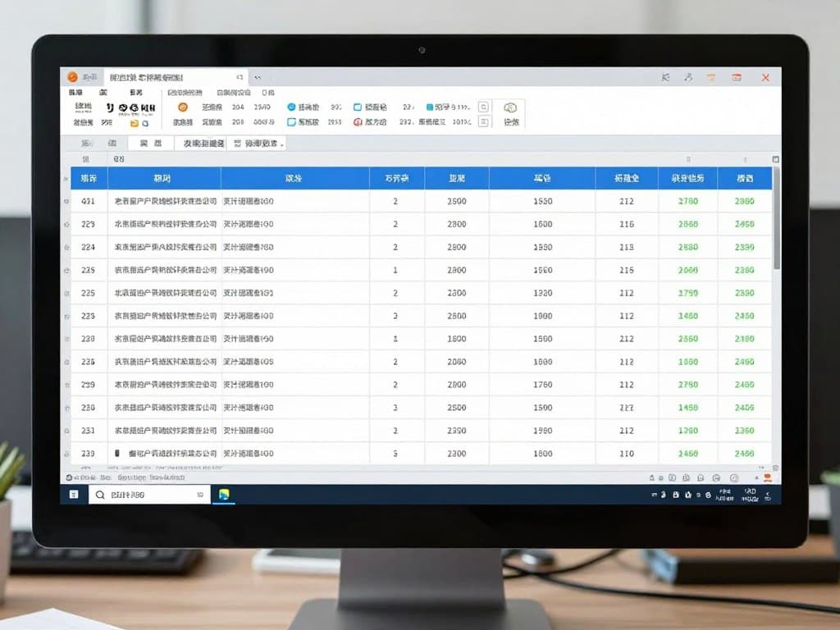Open the Windows Start button on the taskbar
The width and height of the screenshot is (840, 630).
pyautogui.click(x=74, y=495)
